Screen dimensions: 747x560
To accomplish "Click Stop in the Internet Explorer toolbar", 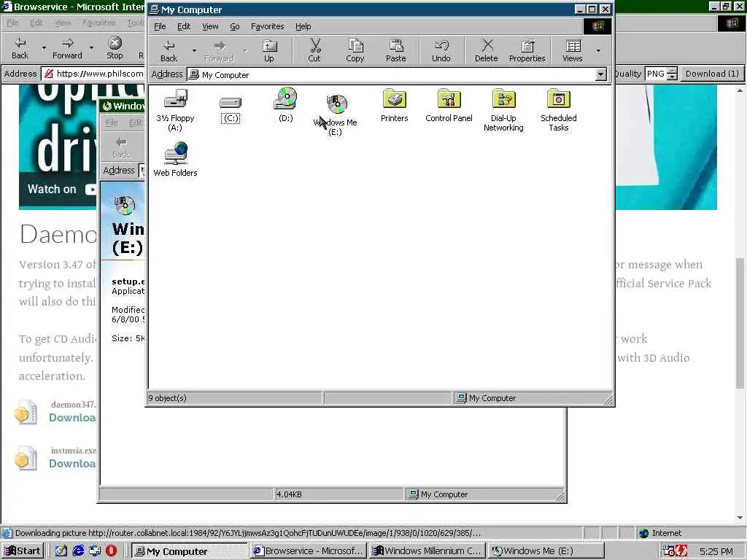I will pos(115,48).
